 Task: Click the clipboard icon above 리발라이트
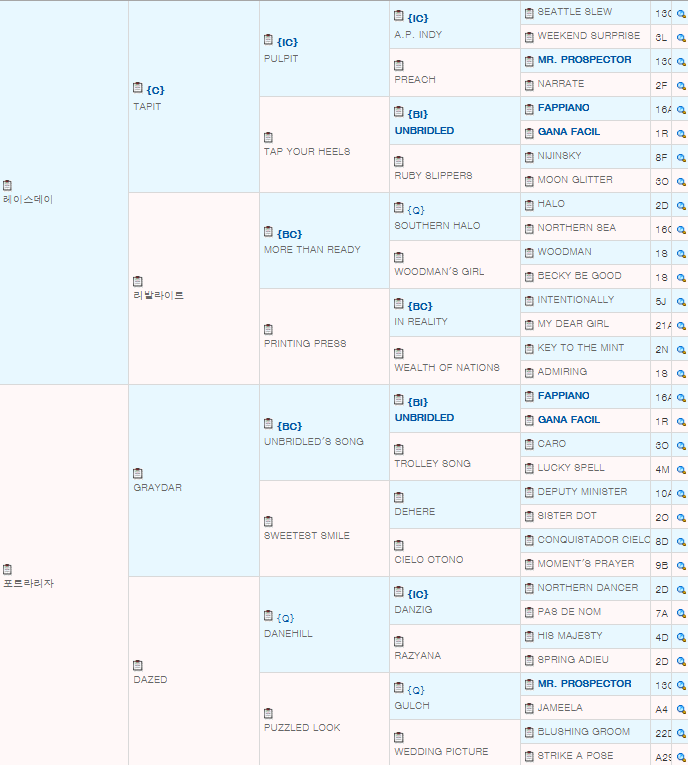click(138, 282)
